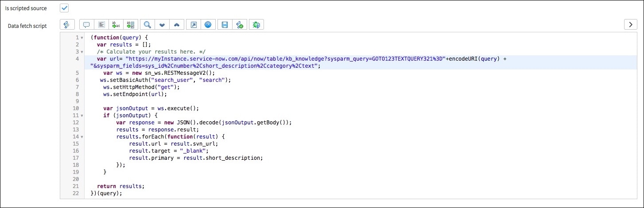Click the format code icon
Screen dimensions: 644x208
click(x=101, y=25)
